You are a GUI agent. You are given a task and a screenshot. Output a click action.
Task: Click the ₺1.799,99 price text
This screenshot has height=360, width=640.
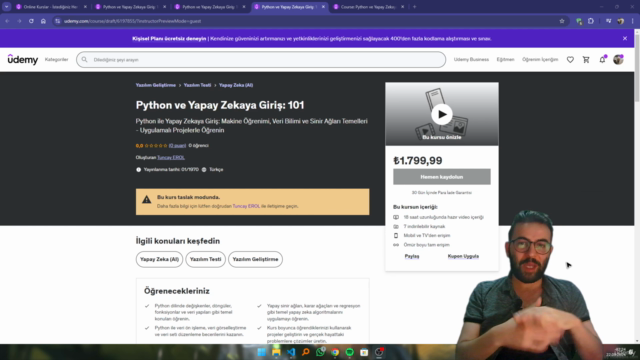point(418,160)
